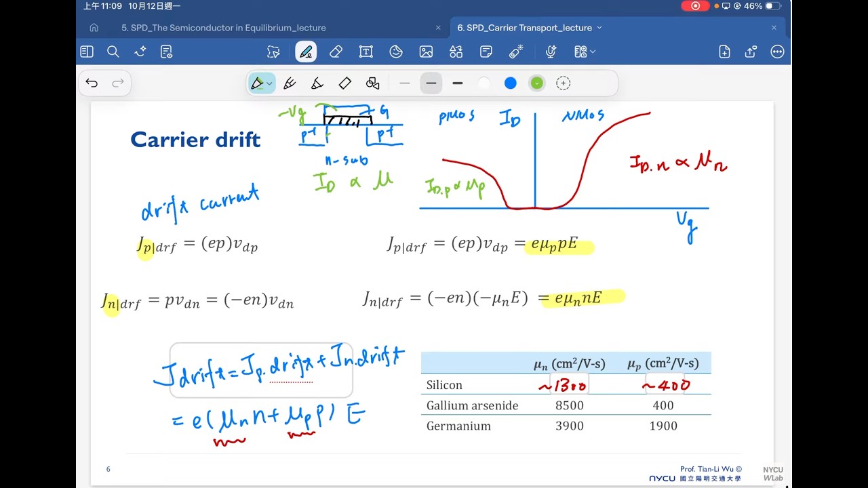Open the document outline notes icon
This screenshot has height=488, width=868.
(166, 52)
